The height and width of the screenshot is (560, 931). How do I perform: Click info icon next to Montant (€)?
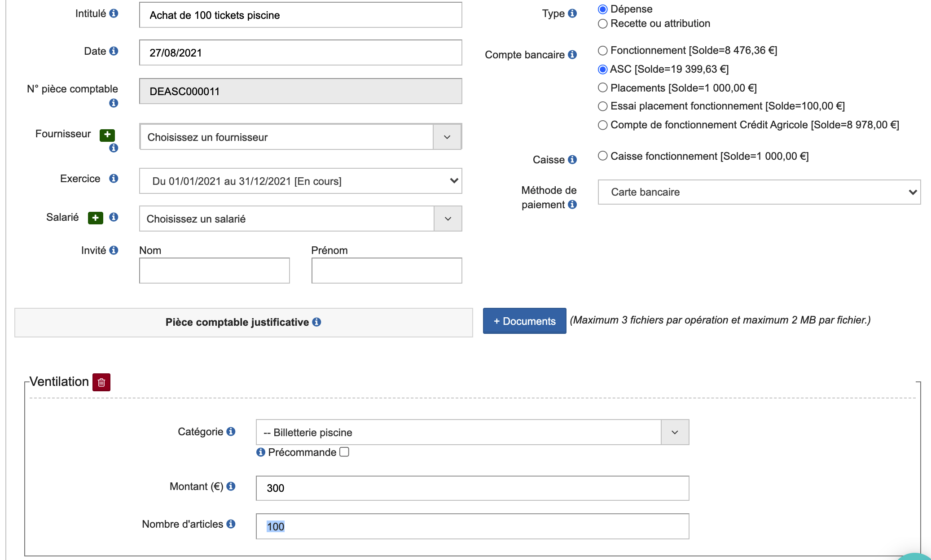pos(231,486)
